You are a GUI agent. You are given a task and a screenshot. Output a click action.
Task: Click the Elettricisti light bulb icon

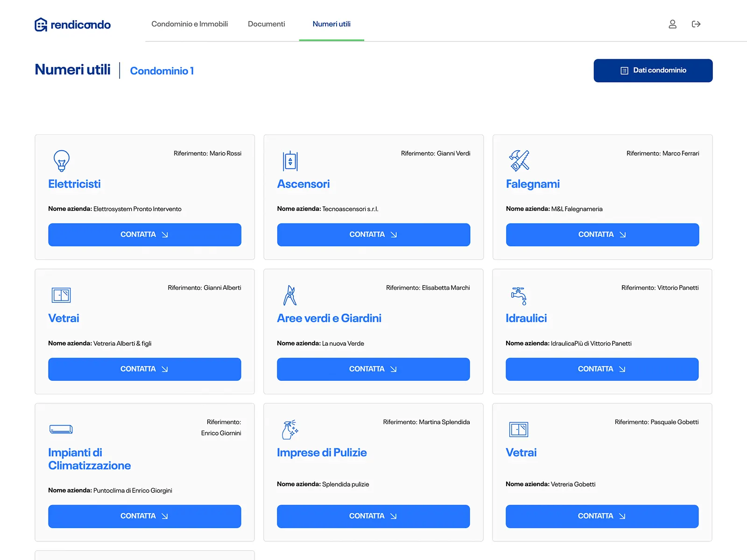pyautogui.click(x=62, y=161)
